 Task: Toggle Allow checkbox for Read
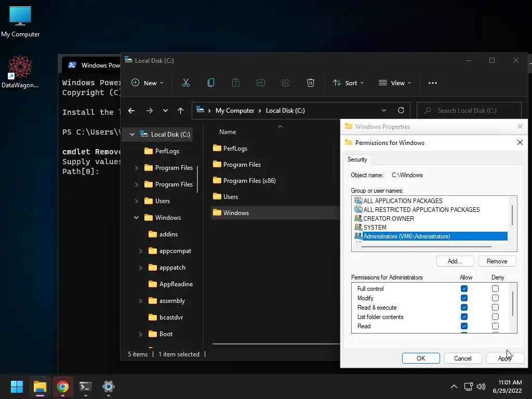[464, 326]
